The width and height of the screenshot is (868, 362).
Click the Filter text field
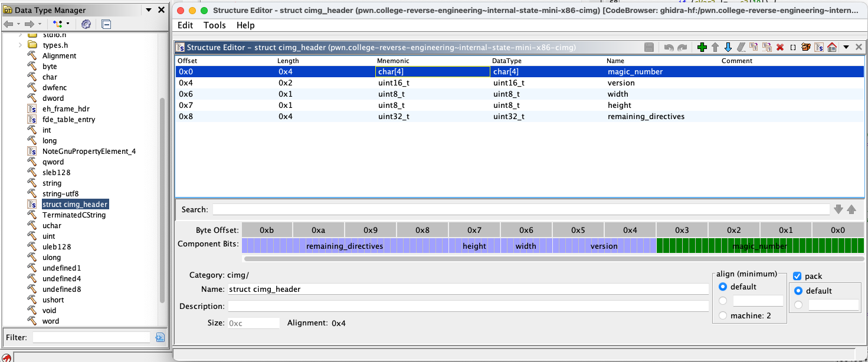91,337
